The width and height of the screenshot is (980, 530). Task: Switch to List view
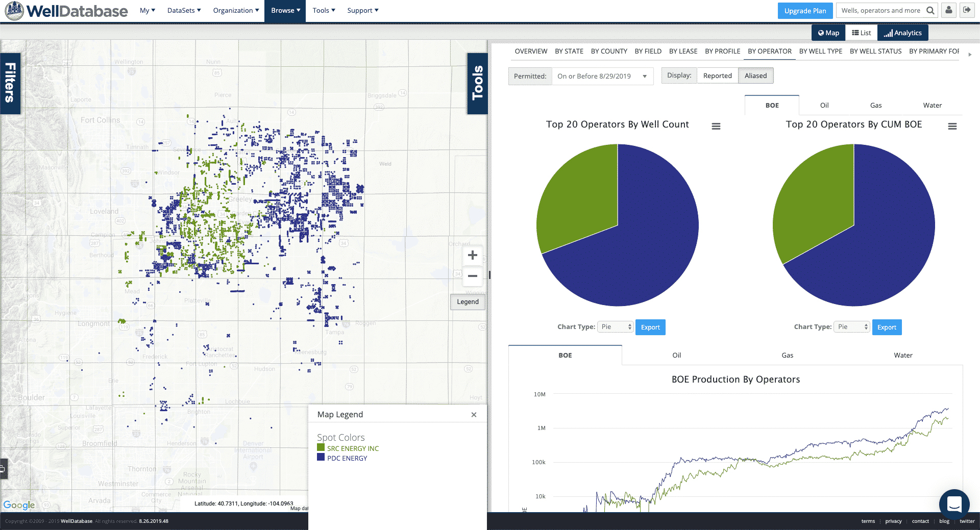[861, 33]
